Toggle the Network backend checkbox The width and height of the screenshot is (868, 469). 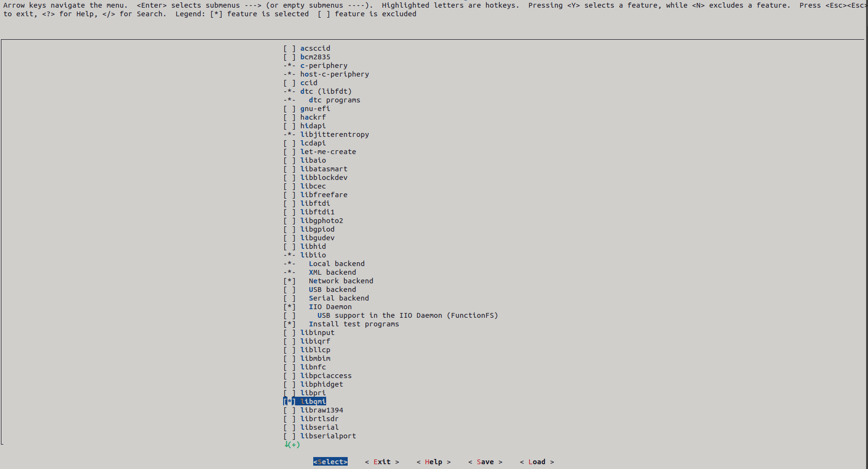(289, 281)
